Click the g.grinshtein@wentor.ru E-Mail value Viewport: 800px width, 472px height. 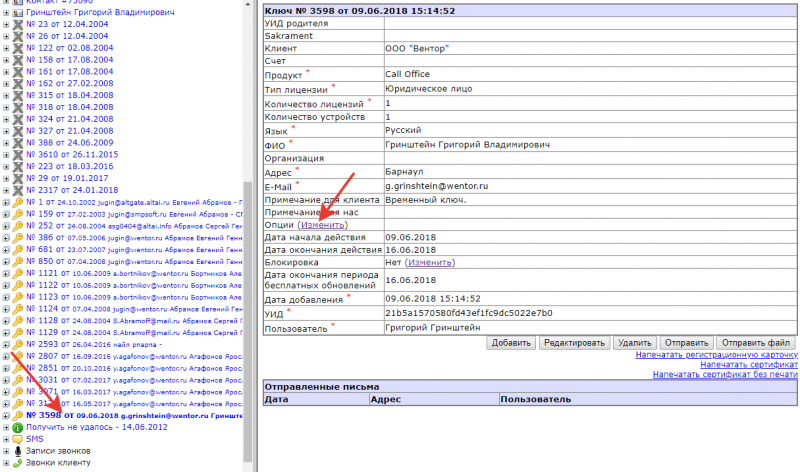pos(436,186)
